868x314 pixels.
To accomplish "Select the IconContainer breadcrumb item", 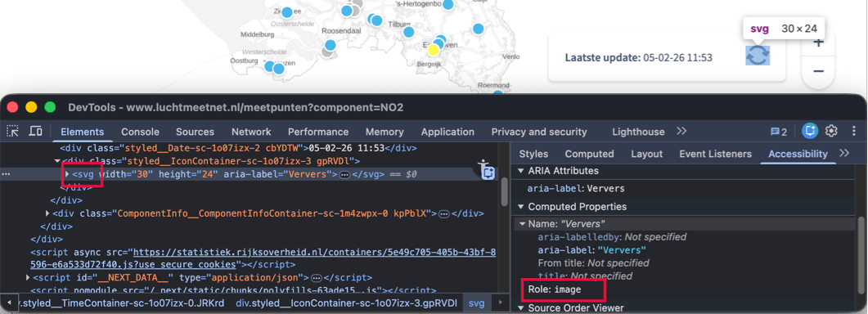I will coord(346,303).
